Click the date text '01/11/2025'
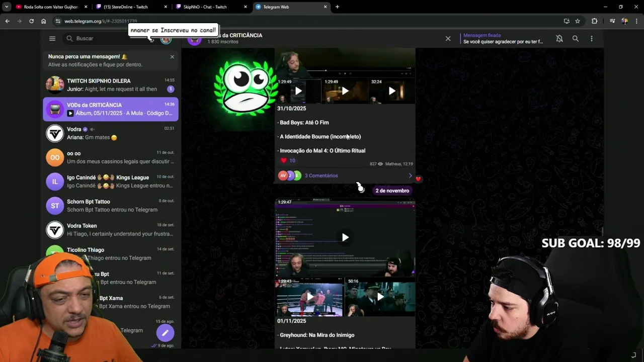Viewport: 644px width, 362px height. 291,321
